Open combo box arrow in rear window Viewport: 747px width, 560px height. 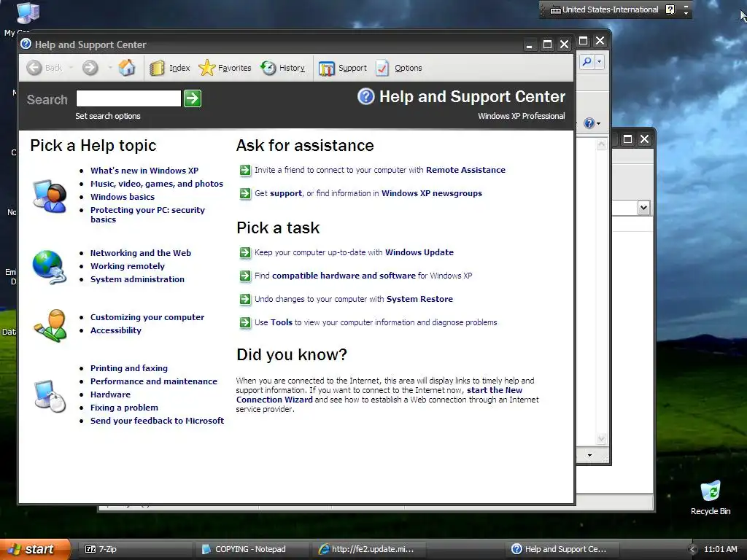point(643,208)
